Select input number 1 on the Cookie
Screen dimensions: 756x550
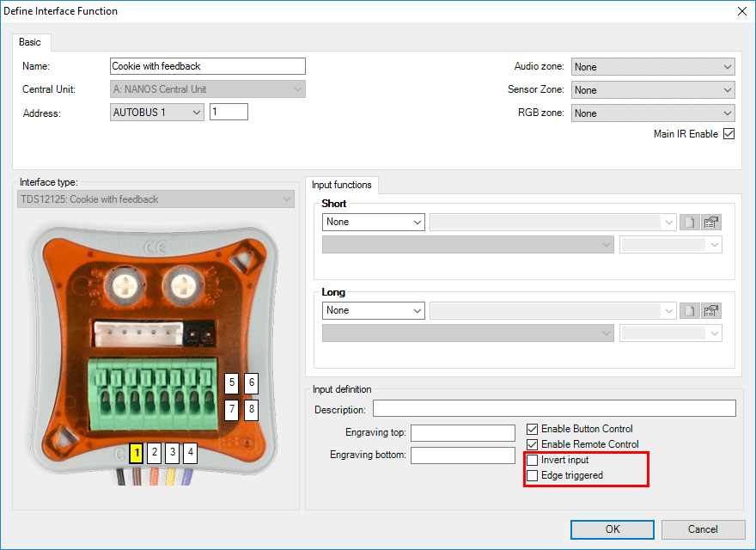[136, 451]
